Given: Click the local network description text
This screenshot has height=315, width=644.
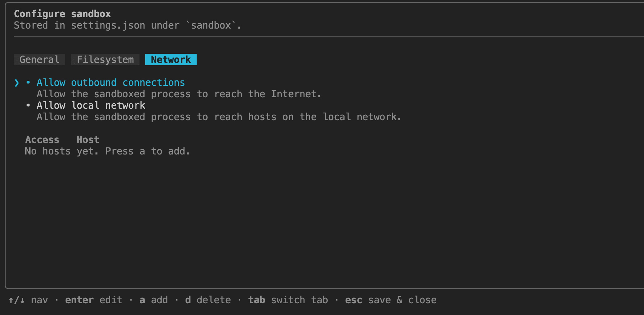Looking at the screenshot, I should 219,117.
